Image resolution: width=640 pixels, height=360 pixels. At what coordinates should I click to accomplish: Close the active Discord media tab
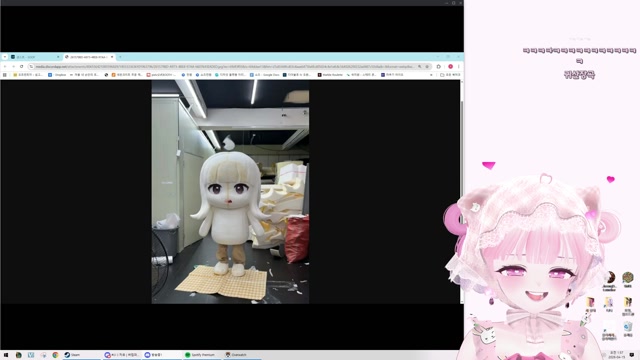(x=112, y=57)
